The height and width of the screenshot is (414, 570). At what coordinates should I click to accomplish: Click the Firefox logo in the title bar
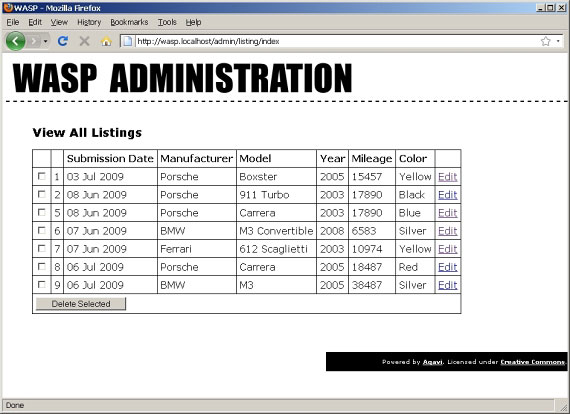(8, 8)
